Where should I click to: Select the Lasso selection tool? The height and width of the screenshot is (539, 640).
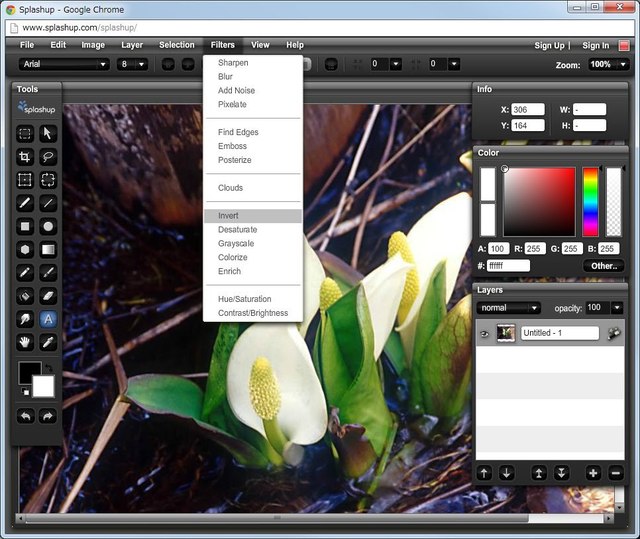pos(48,157)
